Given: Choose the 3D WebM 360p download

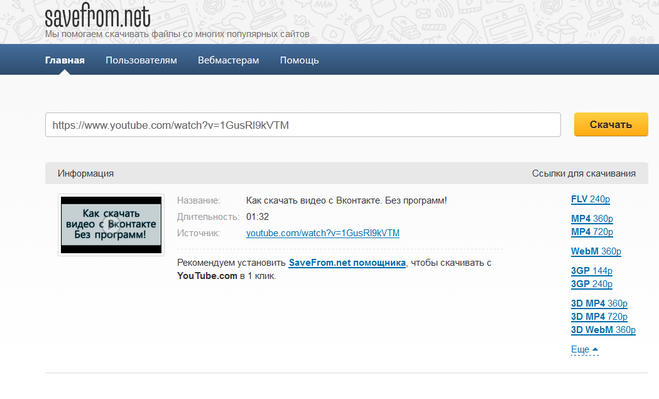Looking at the screenshot, I should click(603, 330).
